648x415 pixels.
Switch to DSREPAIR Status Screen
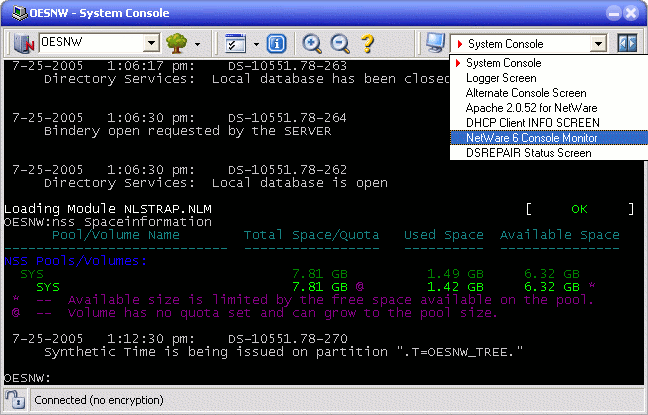pos(528,153)
